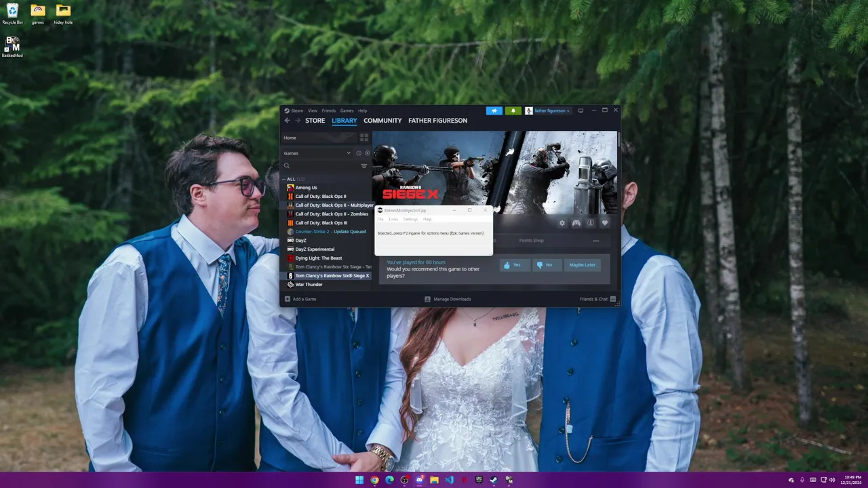Click Yes to recommend the game
Screen dimensions: 868x488
click(x=515, y=265)
